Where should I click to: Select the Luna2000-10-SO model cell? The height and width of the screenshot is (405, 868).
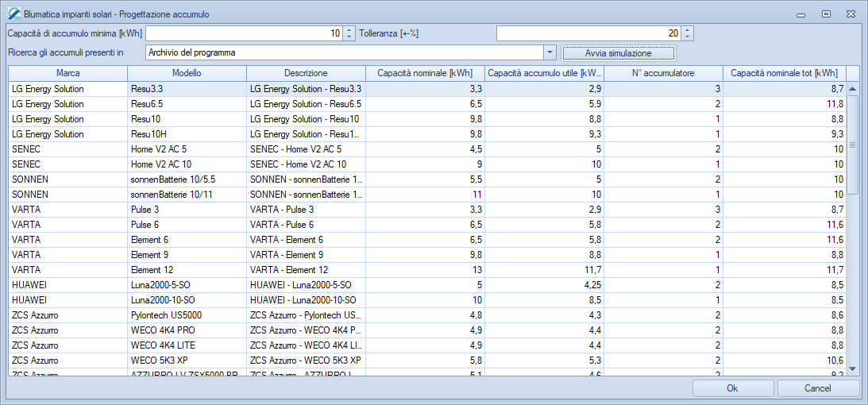187,300
